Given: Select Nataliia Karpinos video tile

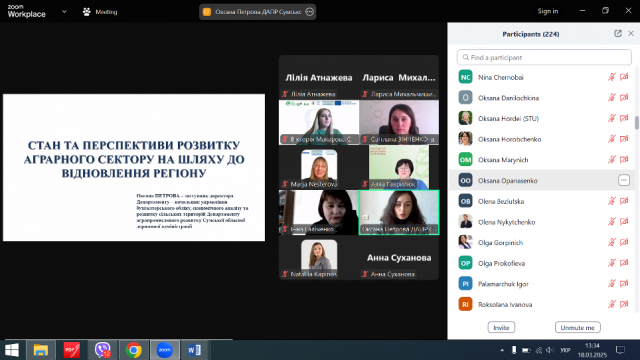Looking at the screenshot, I should tap(319, 258).
